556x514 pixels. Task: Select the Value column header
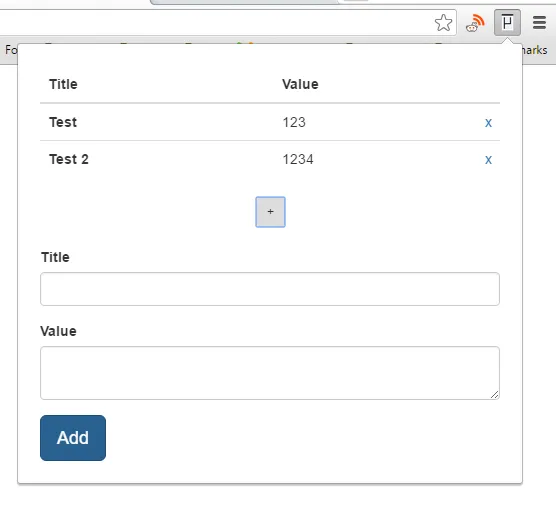(300, 84)
